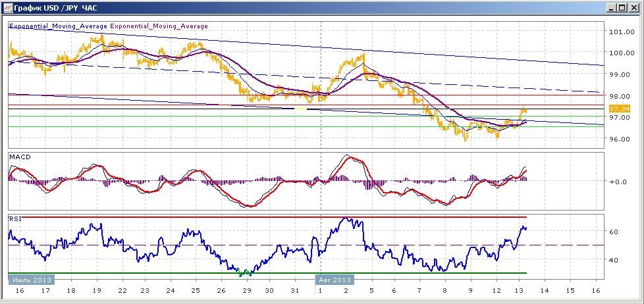Click the chart icon in the title bar
The width and height of the screenshot is (644, 304).
click(x=7, y=7)
